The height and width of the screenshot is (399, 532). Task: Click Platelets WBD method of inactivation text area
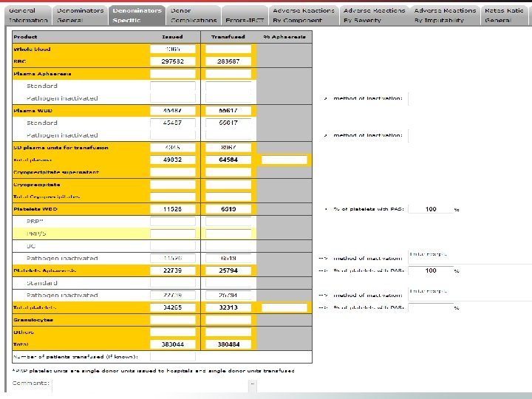point(470,258)
